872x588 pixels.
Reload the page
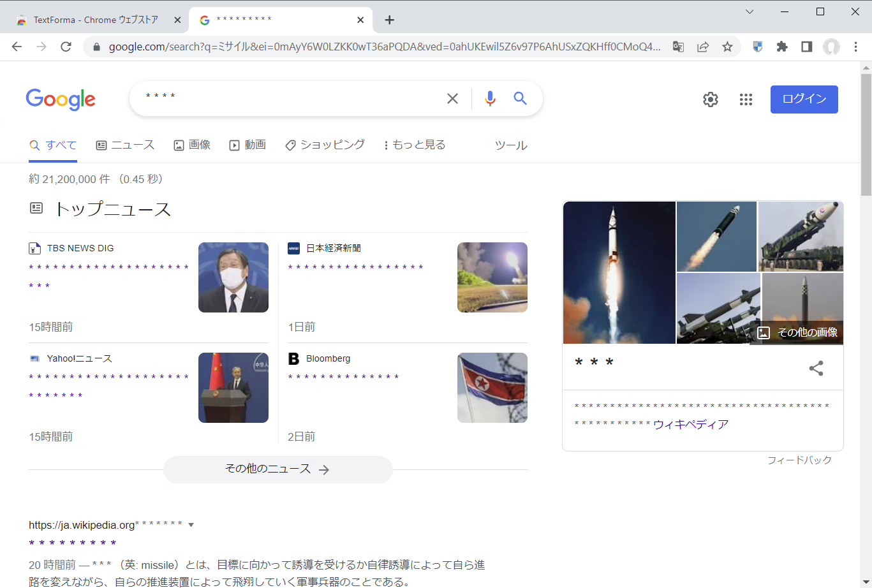pos(66,47)
